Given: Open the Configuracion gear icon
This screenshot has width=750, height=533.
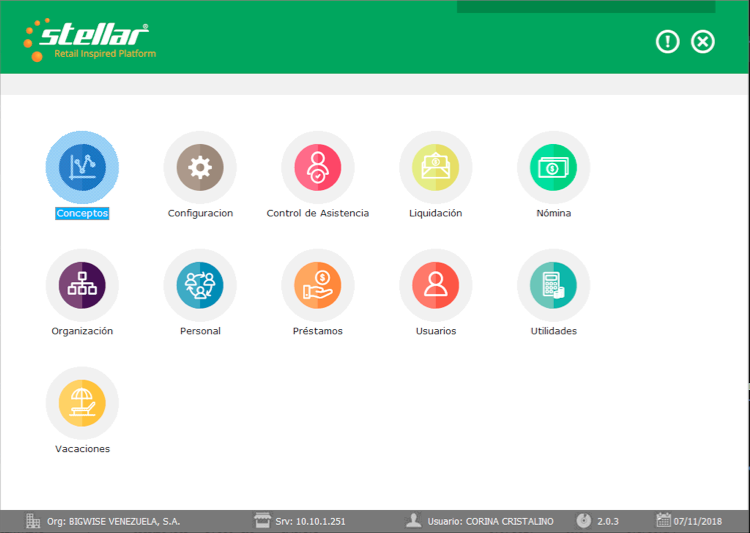Looking at the screenshot, I should click(200, 167).
